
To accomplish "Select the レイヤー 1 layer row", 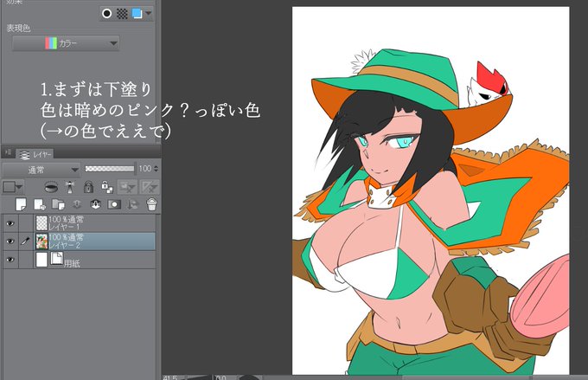I will (80, 223).
